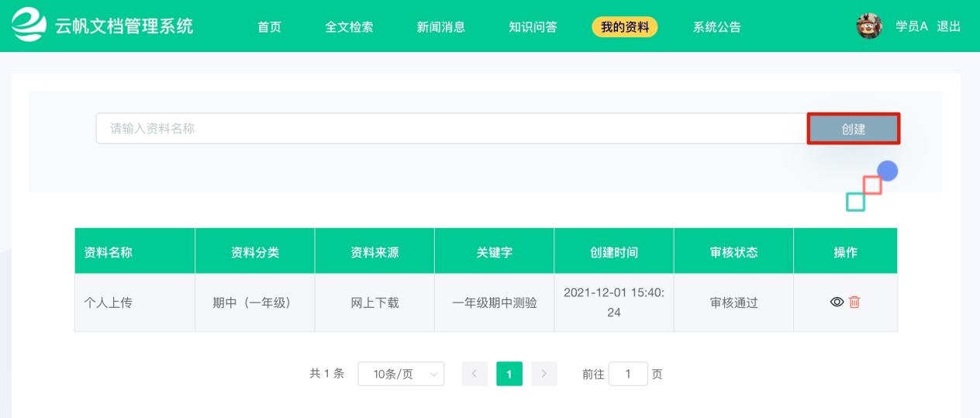Screen dimensions: 980x418
Task: Open the 全文检索 menu item
Action: (x=349, y=27)
